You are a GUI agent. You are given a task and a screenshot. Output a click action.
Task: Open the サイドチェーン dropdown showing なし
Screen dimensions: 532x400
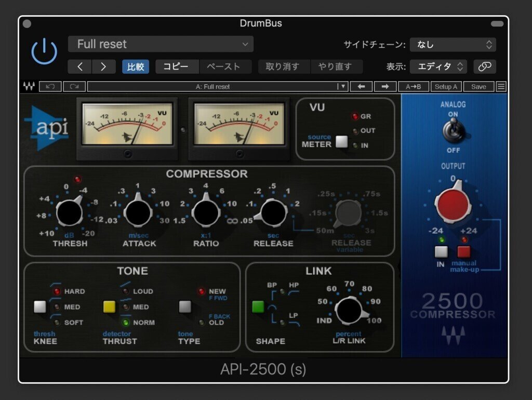[x=453, y=45]
